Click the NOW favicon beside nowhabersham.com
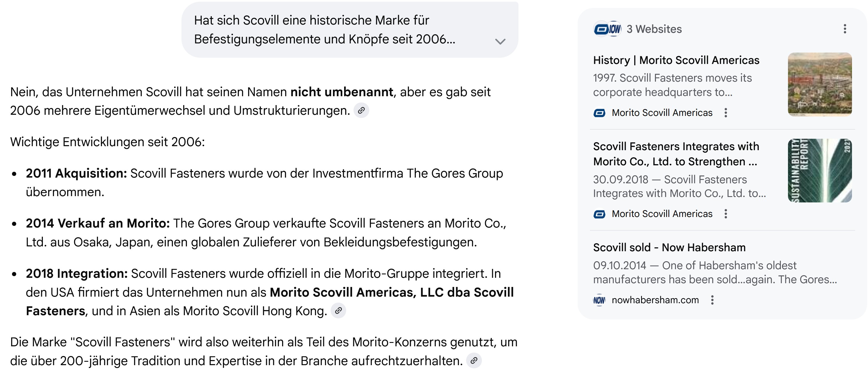Screen dimensions: 868x384 [599, 300]
